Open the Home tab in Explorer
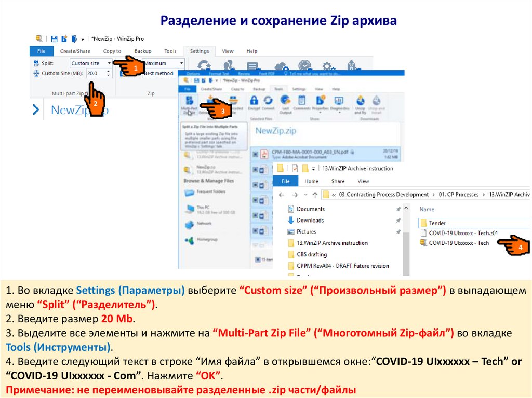 tap(311, 182)
